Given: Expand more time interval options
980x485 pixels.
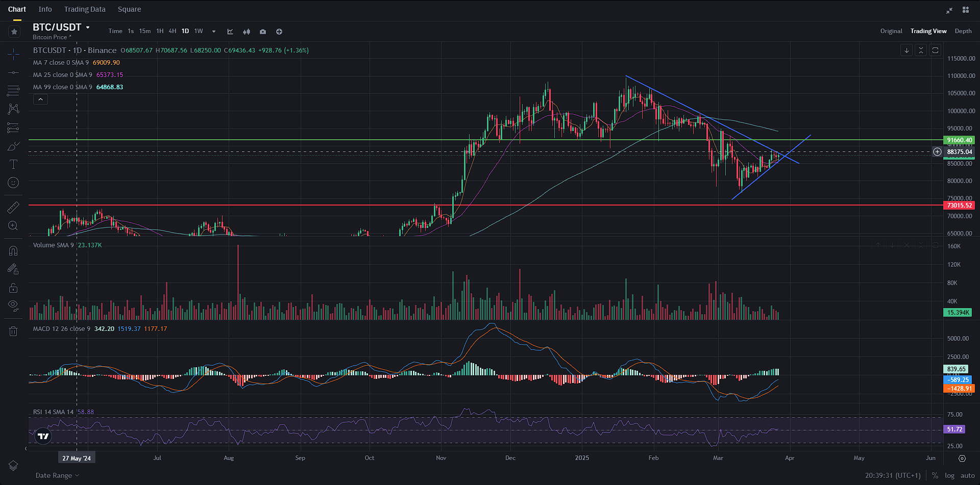Looking at the screenshot, I should tap(214, 32).
